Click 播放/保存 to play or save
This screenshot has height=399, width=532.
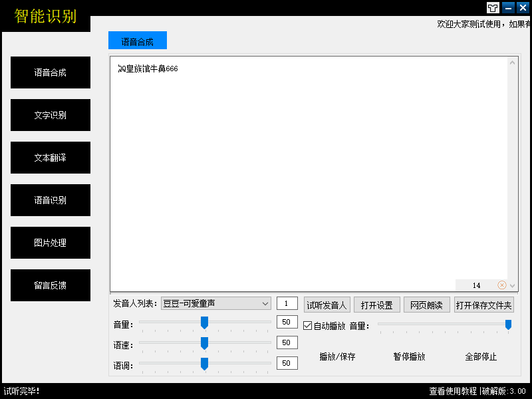pos(337,356)
